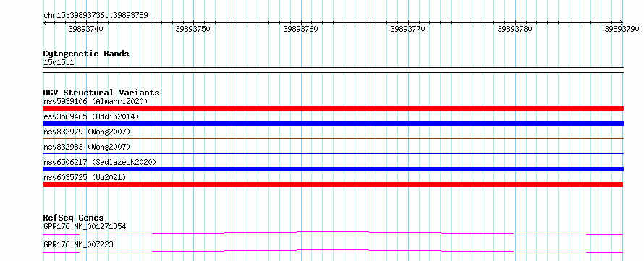
Task: Click the 15q15.1 band label
Action: [59, 63]
